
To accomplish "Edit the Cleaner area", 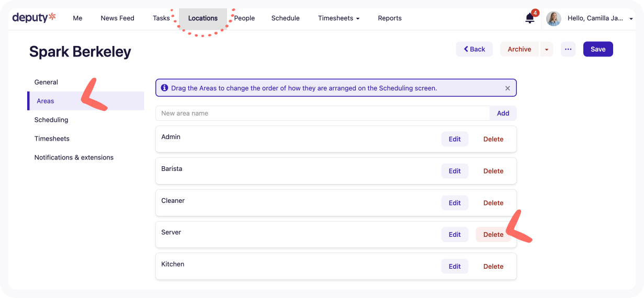I will [x=455, y=203].
